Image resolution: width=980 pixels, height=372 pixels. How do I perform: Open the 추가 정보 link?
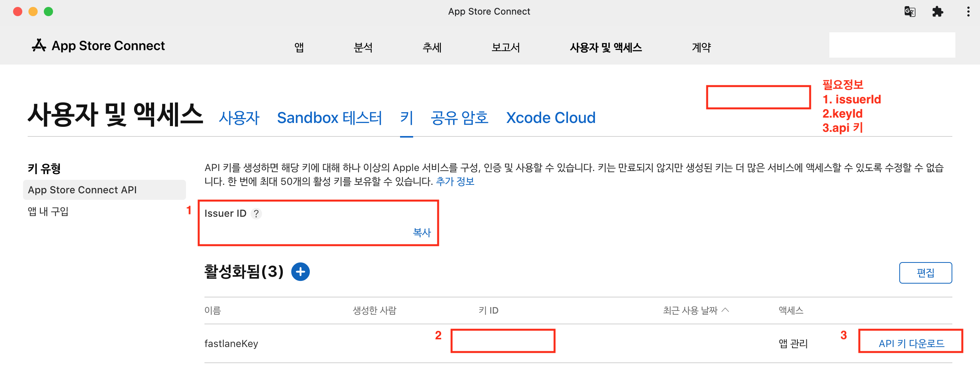coord(455,181)
